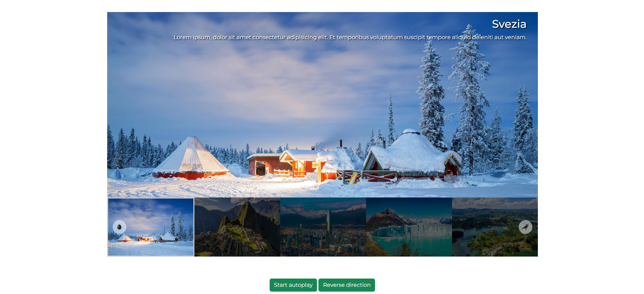
Task: Open the Santiago night cityscape slide
Action: [x=323, y=227]
